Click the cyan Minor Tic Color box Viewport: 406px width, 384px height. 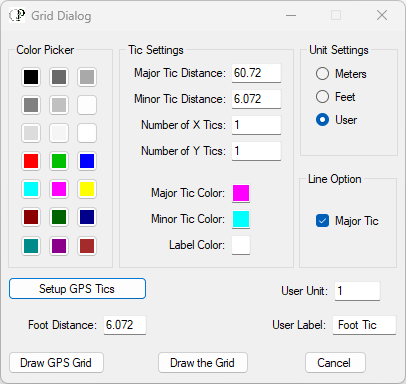click(x=241, y=219)
